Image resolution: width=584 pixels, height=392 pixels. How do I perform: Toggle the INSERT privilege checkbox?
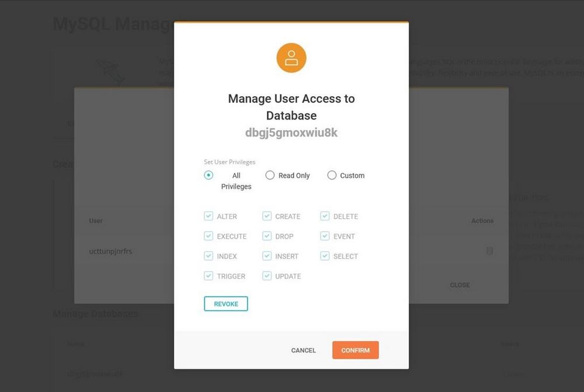(267, 256)
